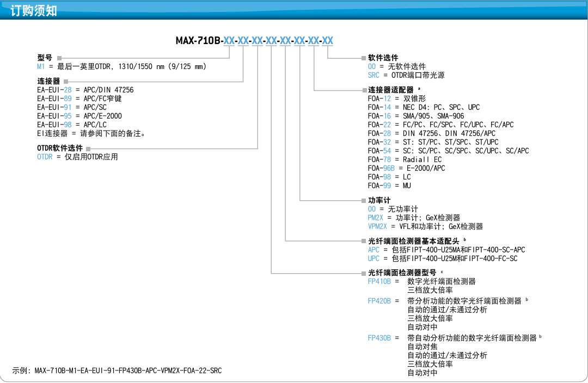Click the blue UPC adapter tip code
Screen dimensions: 588x383
coord(373,258)
